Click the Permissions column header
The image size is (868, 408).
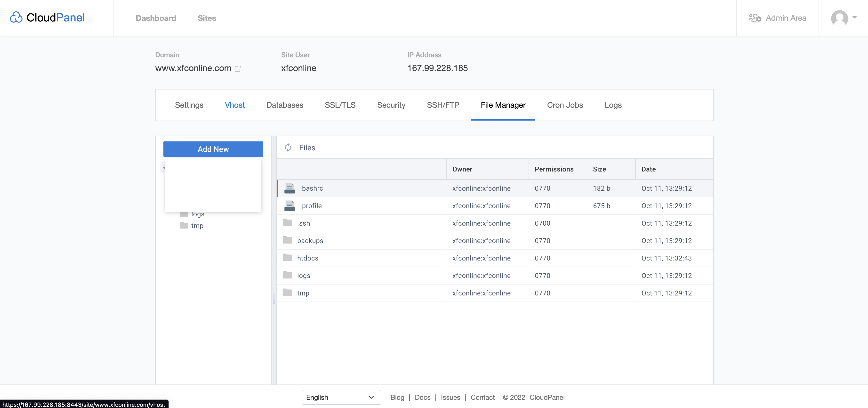554,169
